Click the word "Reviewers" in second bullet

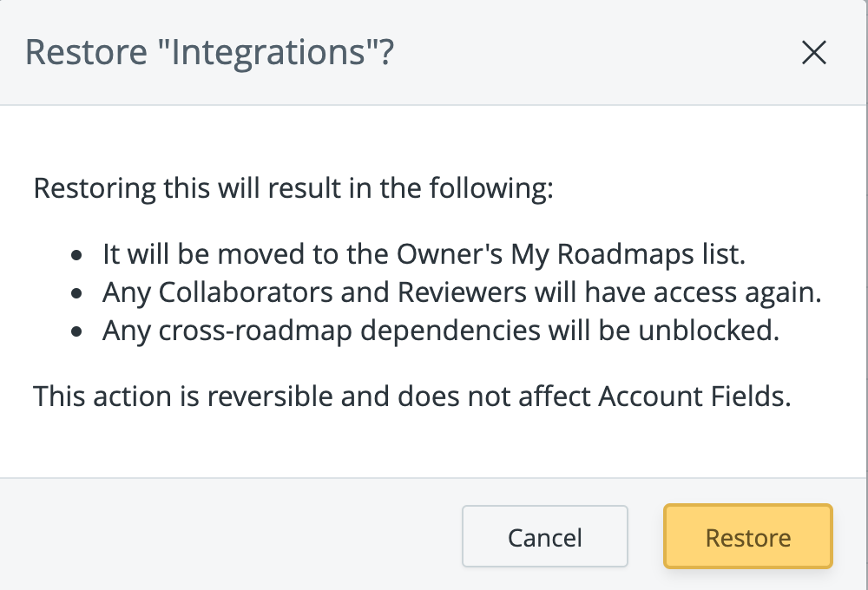463,292
